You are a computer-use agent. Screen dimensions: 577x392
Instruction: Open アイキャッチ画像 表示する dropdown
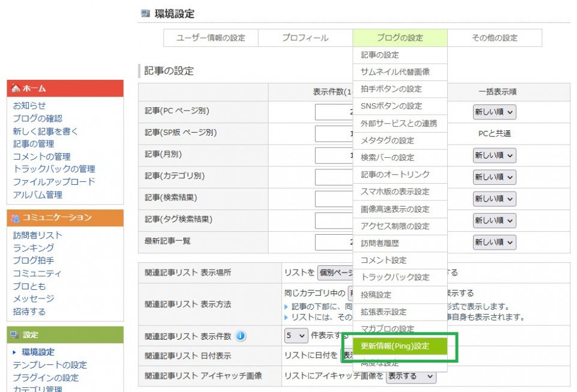[411, 376]
